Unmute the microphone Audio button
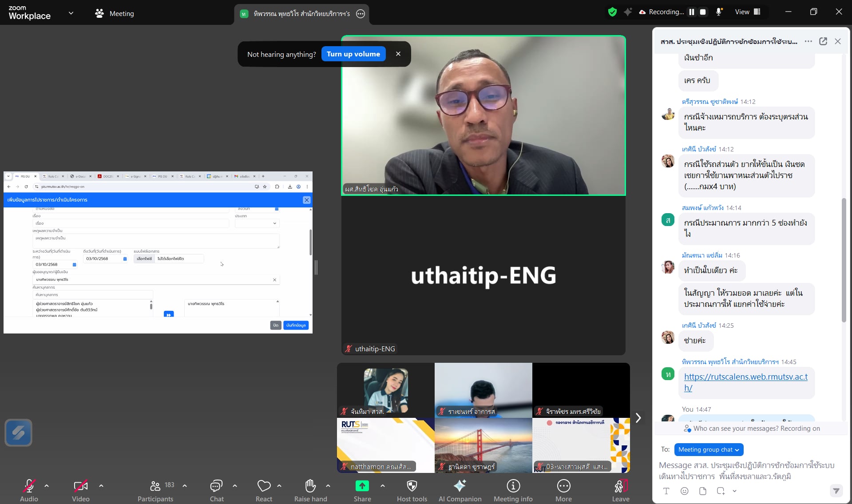The image size is (852, 504). tap(29, 490)
